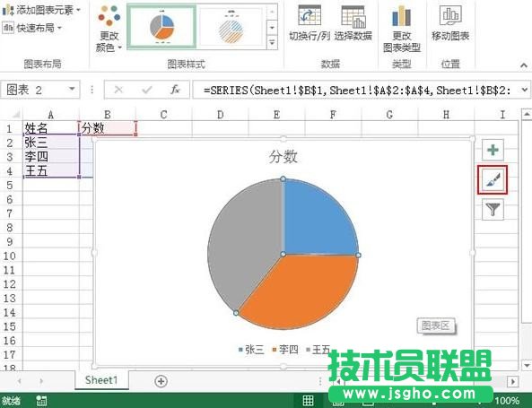The image size is (532, 408).
Task: Click the macro recording status bar icon
Action: (41, 401)
